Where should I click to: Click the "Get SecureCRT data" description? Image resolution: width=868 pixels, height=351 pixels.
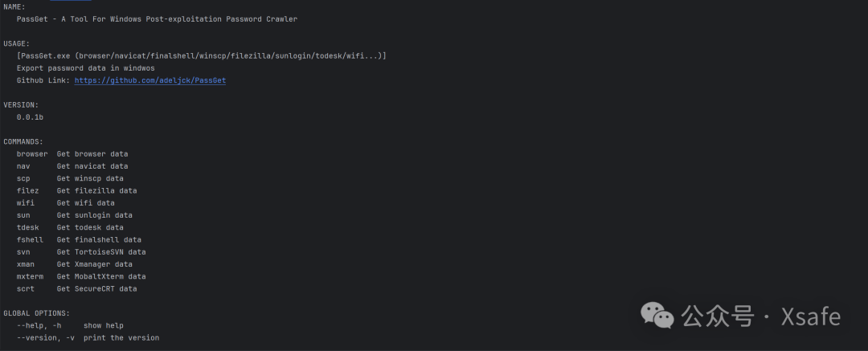coord(96,288)
